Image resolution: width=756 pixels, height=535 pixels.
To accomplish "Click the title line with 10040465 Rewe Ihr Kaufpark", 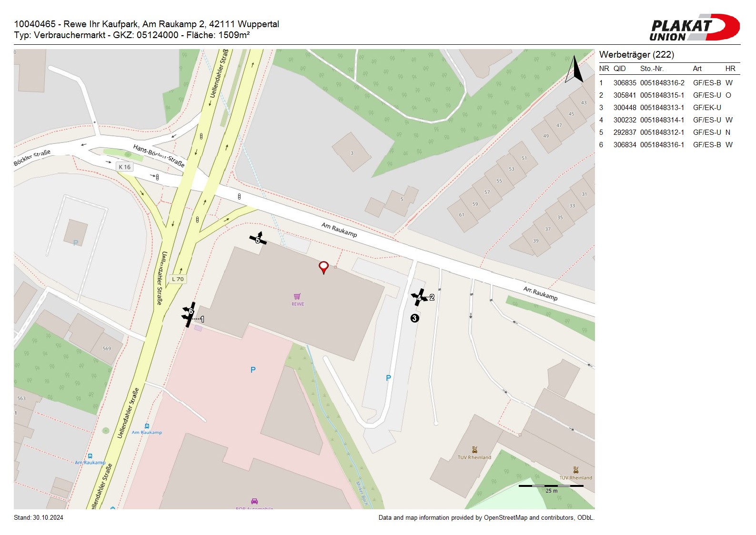I will coord(147,24).
